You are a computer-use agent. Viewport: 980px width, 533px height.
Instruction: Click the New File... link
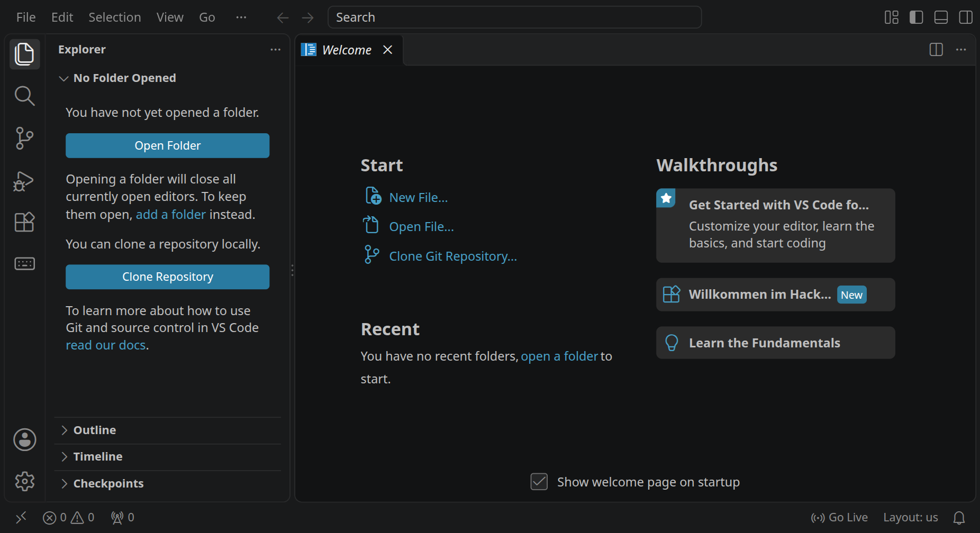coord(406,197)
